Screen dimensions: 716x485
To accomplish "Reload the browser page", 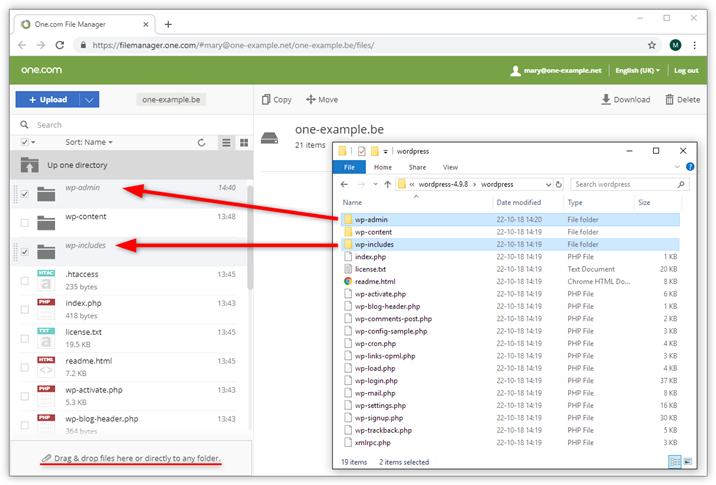I will [x=60, y=45].
